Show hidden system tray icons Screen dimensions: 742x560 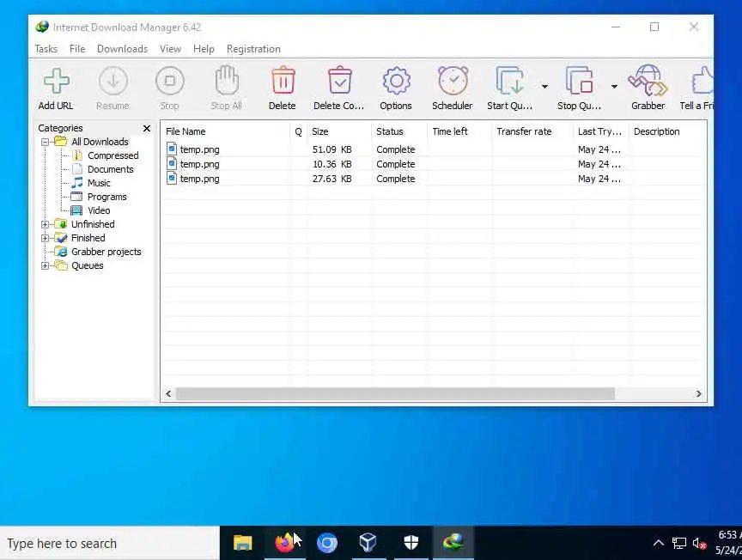(658, 543)
